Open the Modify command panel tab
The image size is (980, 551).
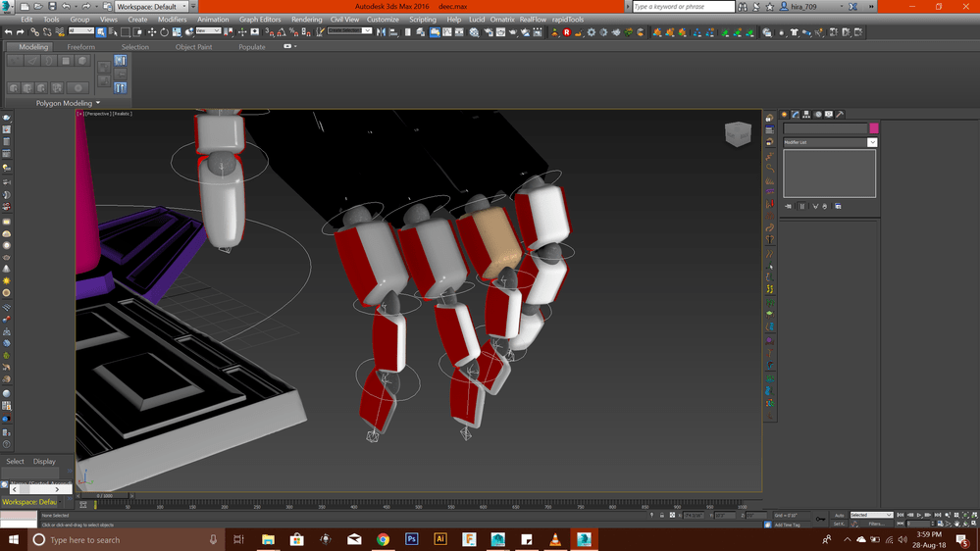[x=795, y=115]
